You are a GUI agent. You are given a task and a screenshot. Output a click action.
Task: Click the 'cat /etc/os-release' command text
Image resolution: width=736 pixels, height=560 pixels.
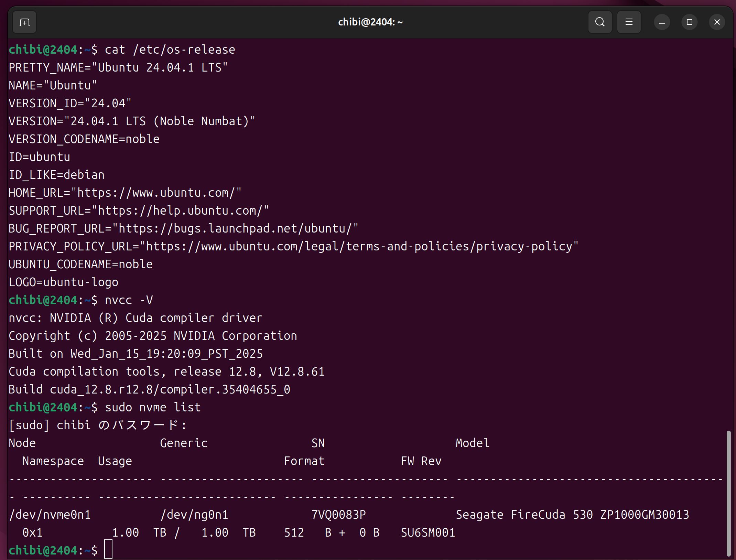(x=170, y=50)
